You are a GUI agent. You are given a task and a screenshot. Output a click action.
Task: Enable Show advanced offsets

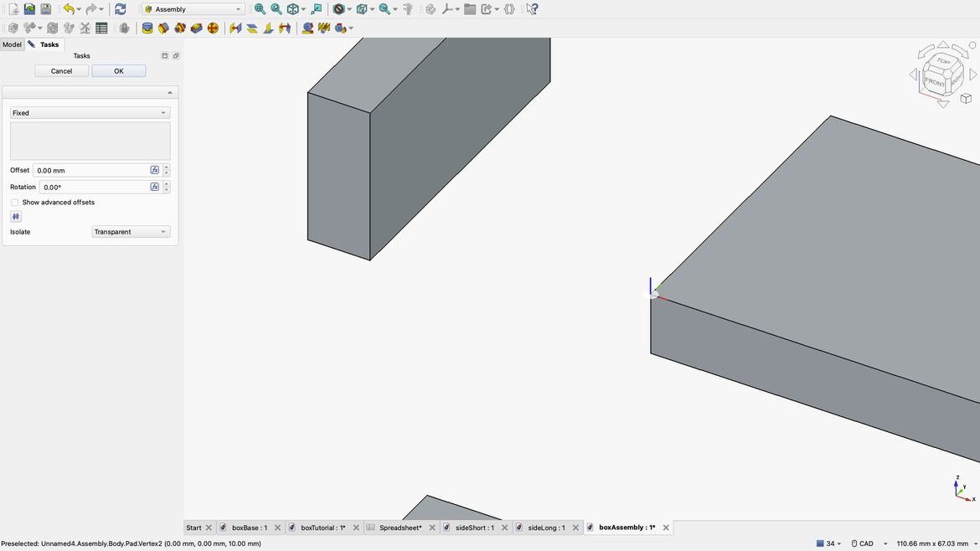click(14, 202)
